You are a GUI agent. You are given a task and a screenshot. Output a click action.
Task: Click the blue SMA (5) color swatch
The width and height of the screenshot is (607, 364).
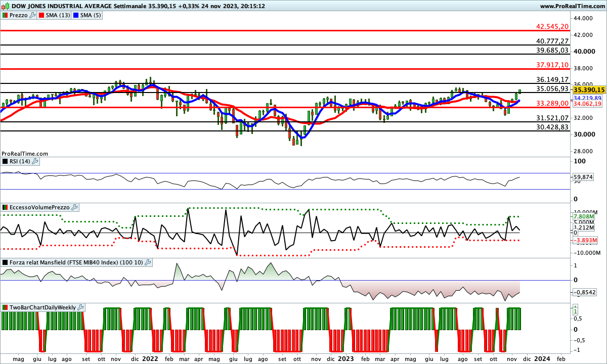coord(76,15)
